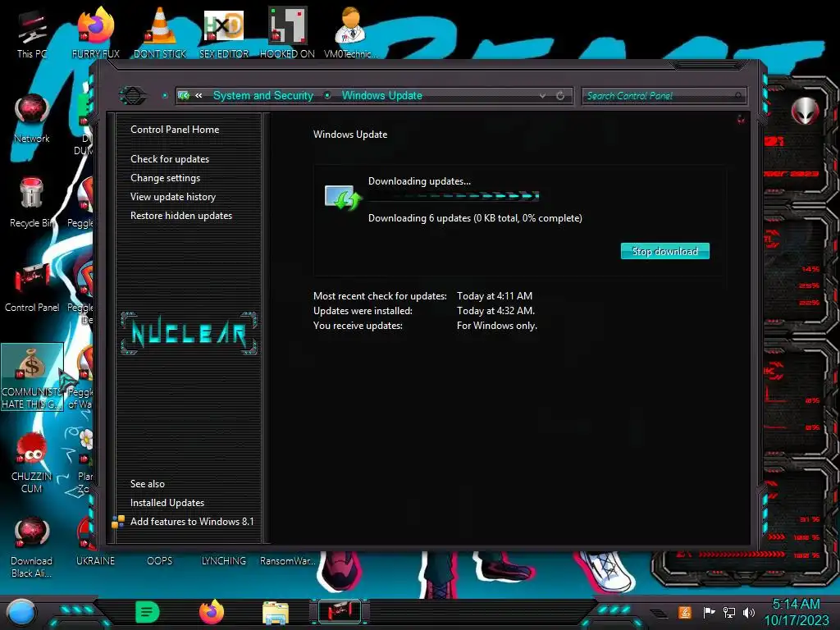Open the OOPS desktop shortcut

click(x=160, y=561)
